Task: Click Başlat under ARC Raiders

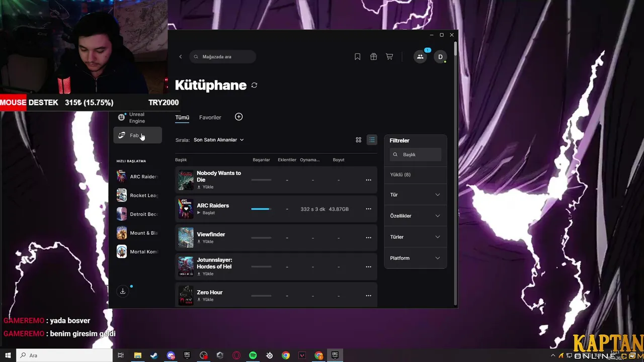Action: click(x=206, y=213)
